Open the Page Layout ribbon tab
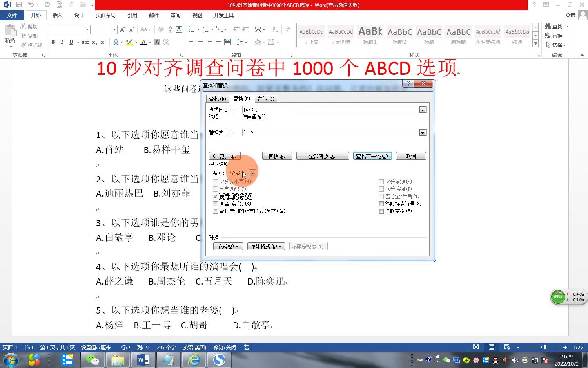This screenshot has height=368, width=588. point(105,15)
